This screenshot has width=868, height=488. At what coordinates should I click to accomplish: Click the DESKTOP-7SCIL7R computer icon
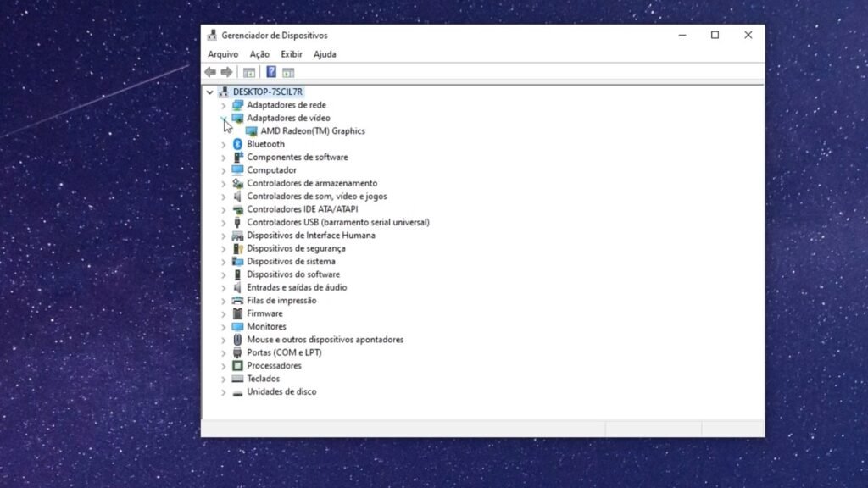(x=224, y=91)
